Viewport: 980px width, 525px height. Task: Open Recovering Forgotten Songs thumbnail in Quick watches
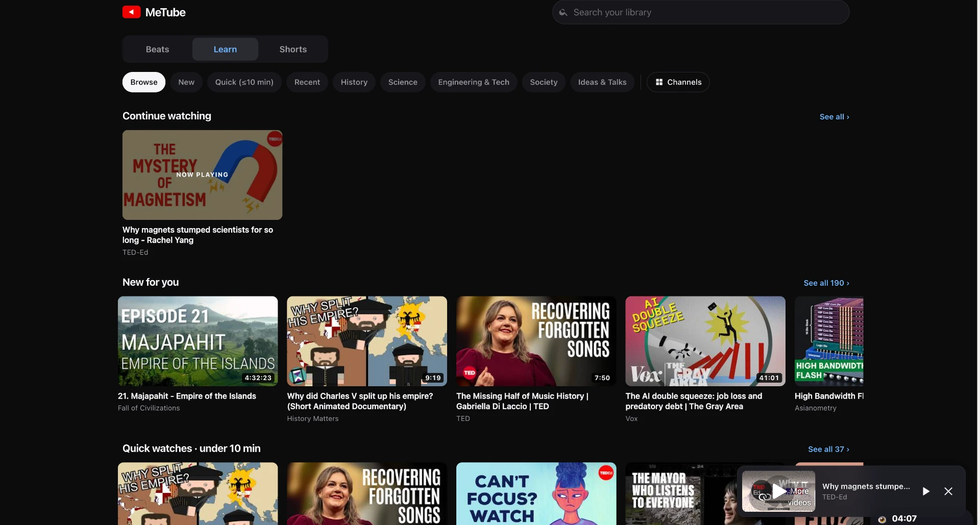(367, 494)
